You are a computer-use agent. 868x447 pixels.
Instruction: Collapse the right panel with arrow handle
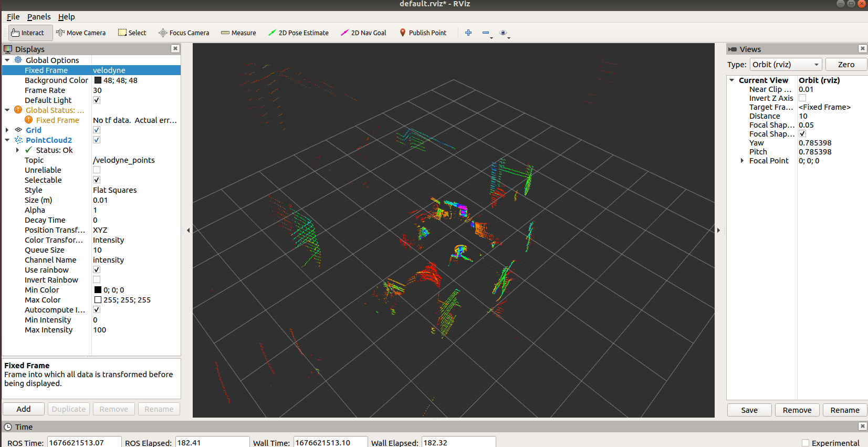pyautogui.click(x=718, y=230)
